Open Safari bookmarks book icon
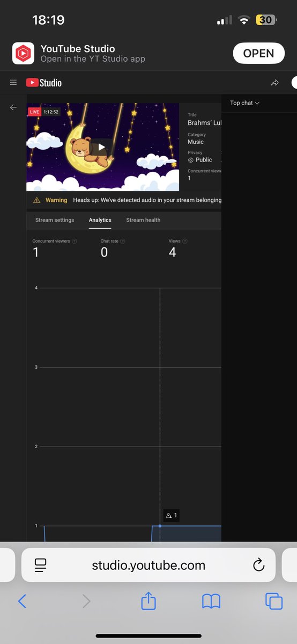Viewport: 297px width, 644px height. (211, 601)
